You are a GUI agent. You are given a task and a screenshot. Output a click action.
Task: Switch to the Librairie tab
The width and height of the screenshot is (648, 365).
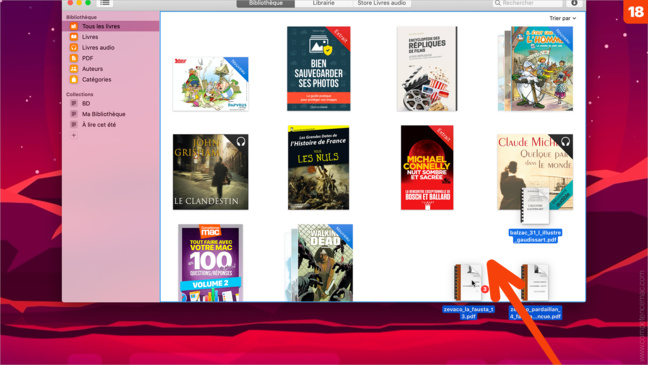[324, 3]
